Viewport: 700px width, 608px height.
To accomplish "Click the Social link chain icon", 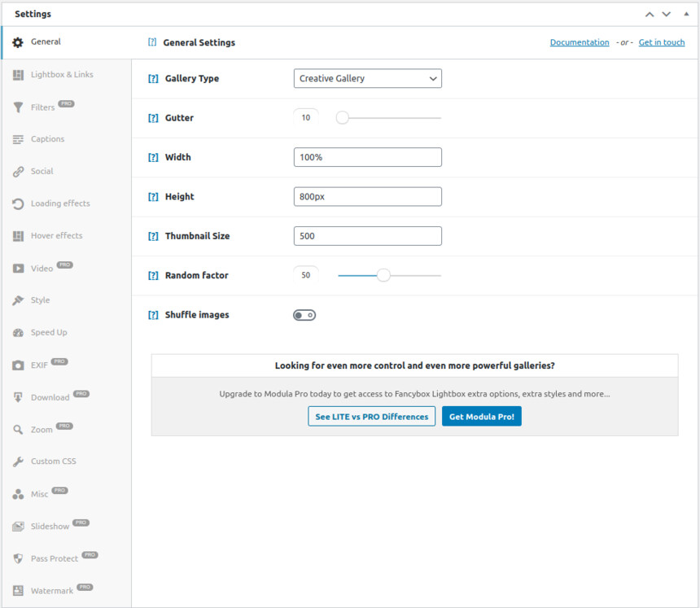I will (18, 172).
